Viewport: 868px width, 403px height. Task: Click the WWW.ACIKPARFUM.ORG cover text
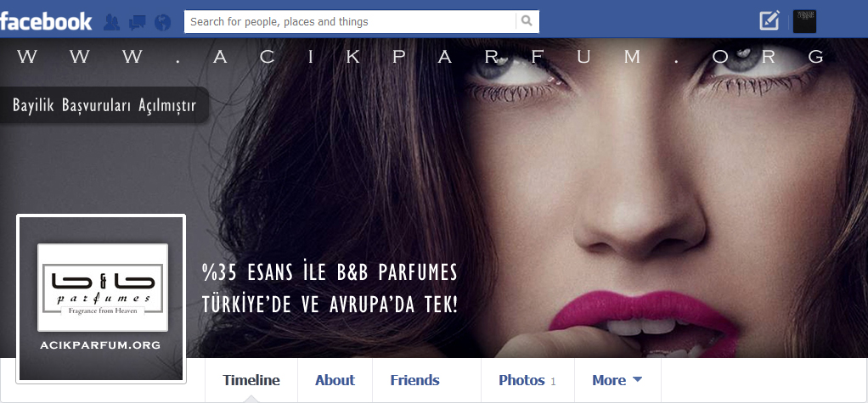420,57
